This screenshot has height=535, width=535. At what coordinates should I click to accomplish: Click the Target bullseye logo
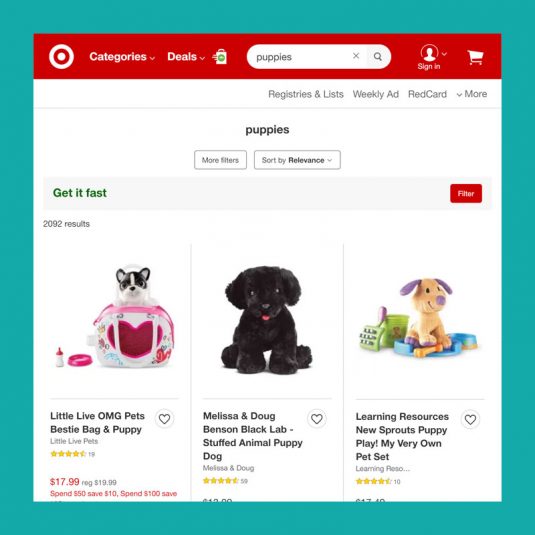tap(61, 57)
